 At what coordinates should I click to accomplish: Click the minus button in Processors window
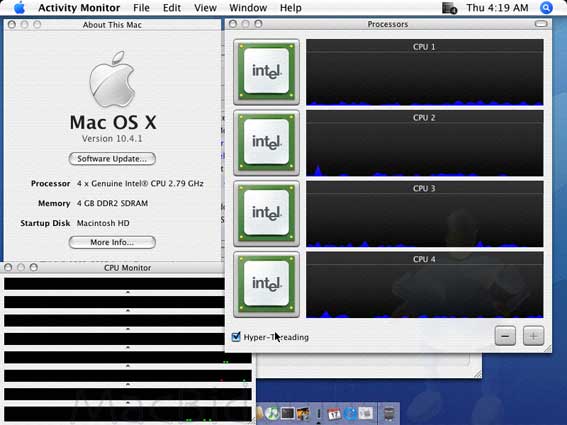(x=505, y=336)
